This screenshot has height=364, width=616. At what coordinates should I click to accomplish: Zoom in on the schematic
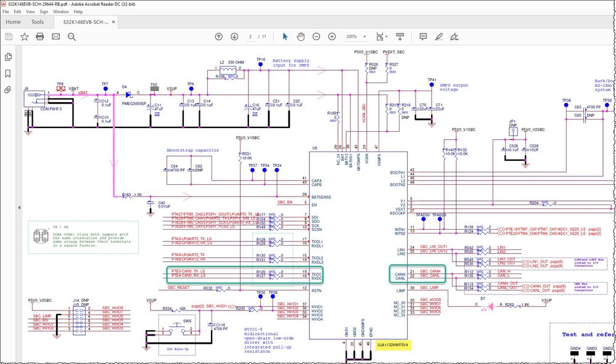point(332,36)
